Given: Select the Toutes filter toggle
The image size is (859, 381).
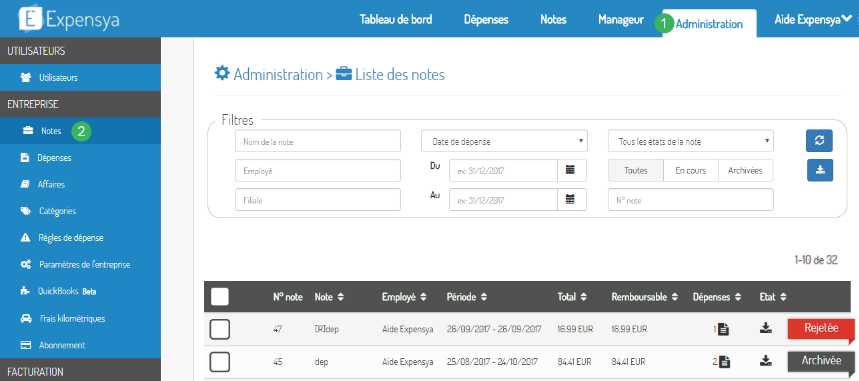Looking at the screenshot, I should pyautogui.click(x=636, y=170).
